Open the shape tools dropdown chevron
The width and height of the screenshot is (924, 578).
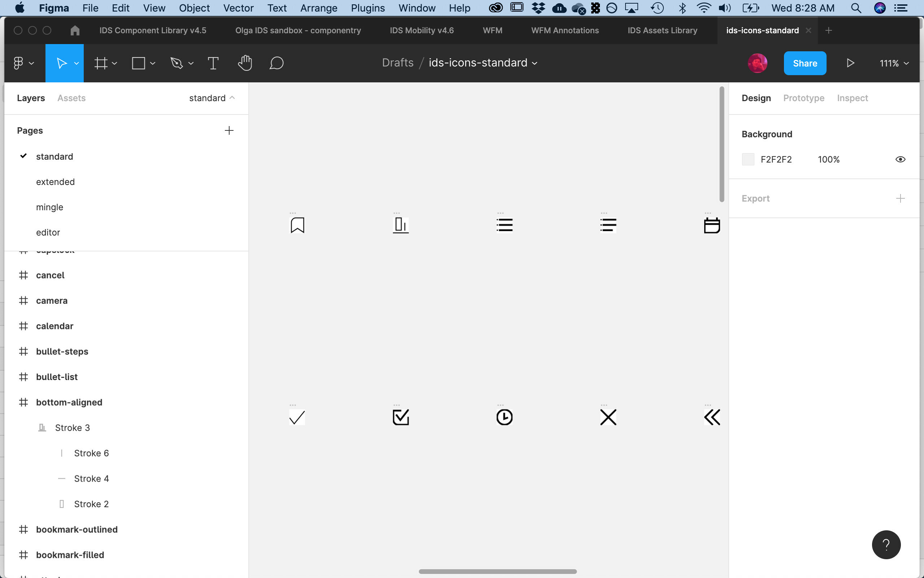[152, 63]
